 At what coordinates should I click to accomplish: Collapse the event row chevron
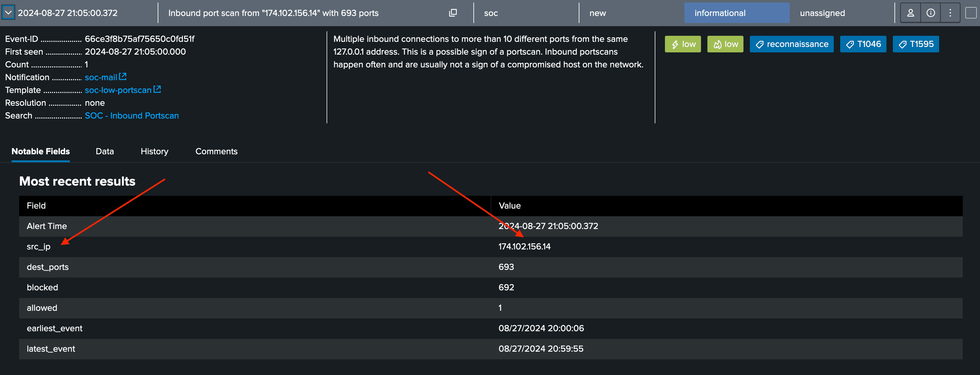(x=8, y=12)
